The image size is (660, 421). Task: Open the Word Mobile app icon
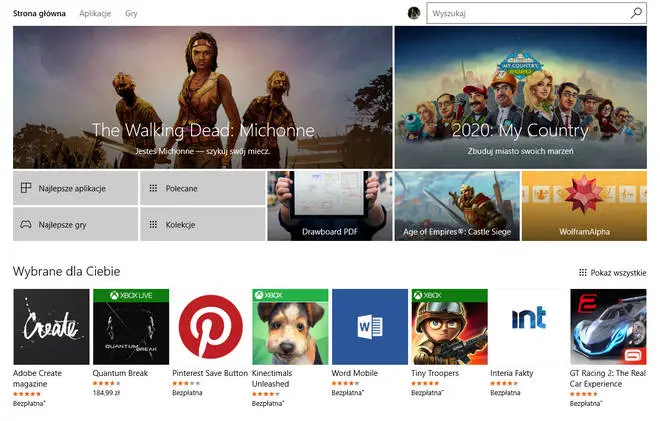click(x=370, y=327)
